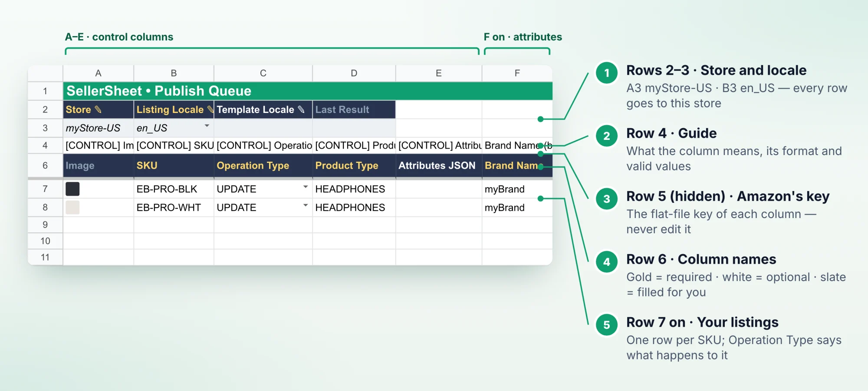The width and height of the screenshot is (868, 391).
Task: Select HEADPHONES cell in row 8
Action: 354,207
